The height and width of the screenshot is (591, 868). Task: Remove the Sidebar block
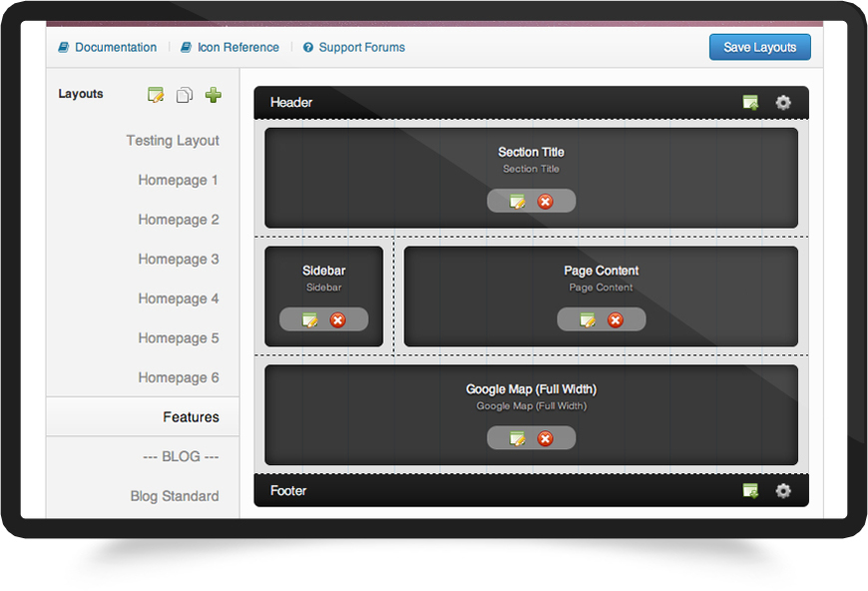tap(337, 319)
